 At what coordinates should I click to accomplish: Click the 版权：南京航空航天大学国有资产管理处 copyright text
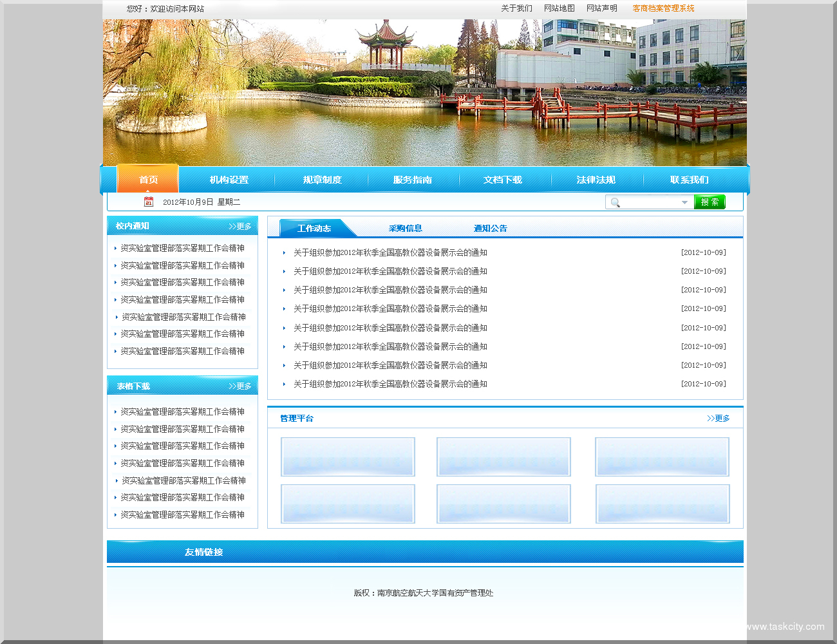click(x=423, y=592)
